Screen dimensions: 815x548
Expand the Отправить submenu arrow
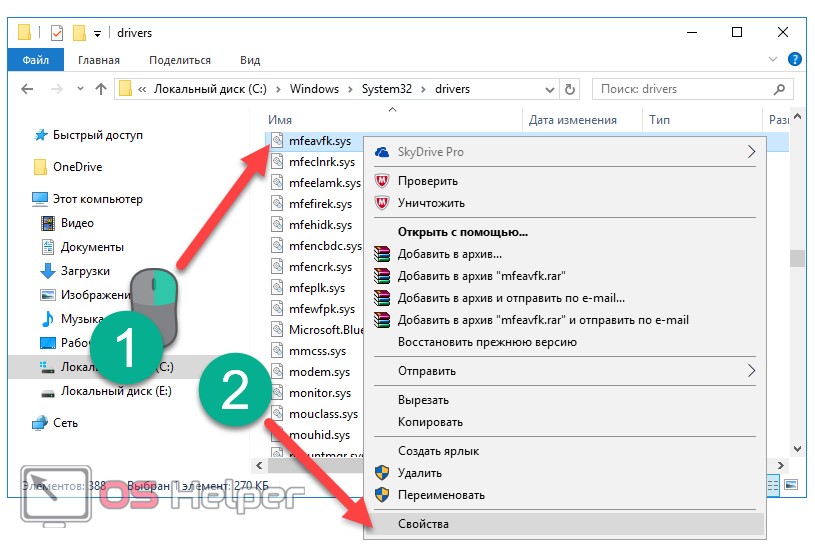tap(751, 371)
